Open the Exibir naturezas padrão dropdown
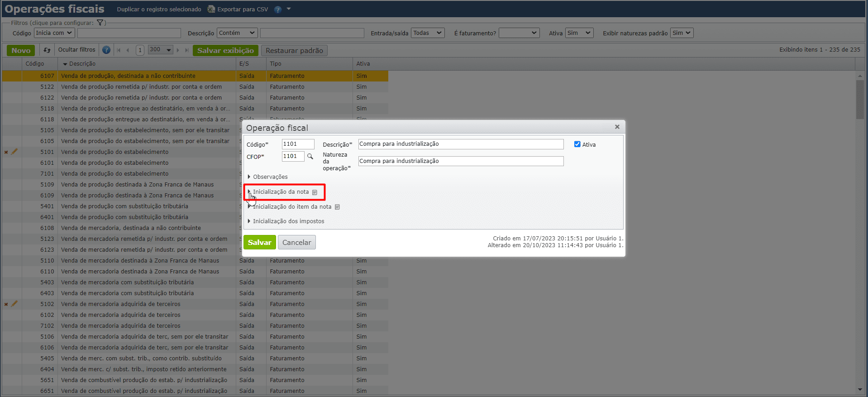 tap(682, 33)
